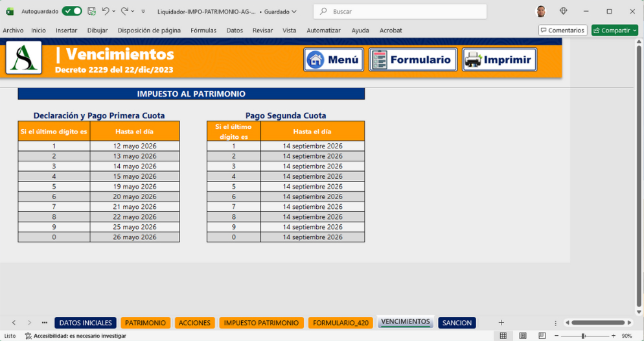
Task: Open the Dibujar ribbon tab
Action: point(97,30)
